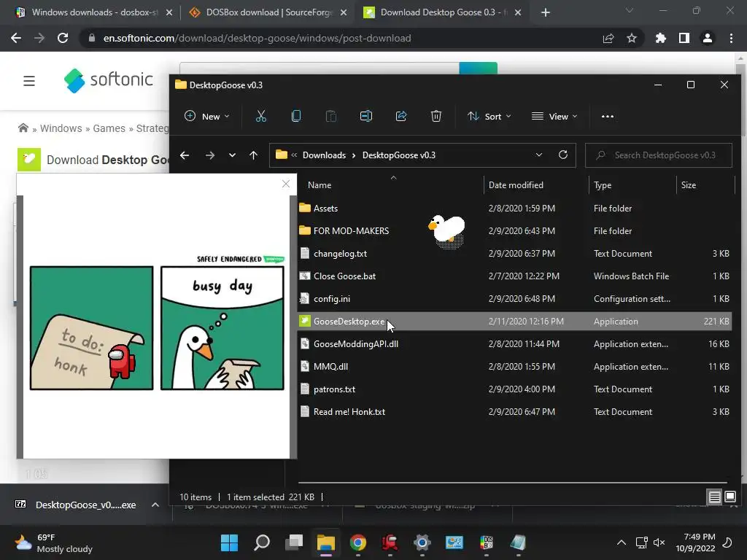Select the Assets folder

point(515,208)
